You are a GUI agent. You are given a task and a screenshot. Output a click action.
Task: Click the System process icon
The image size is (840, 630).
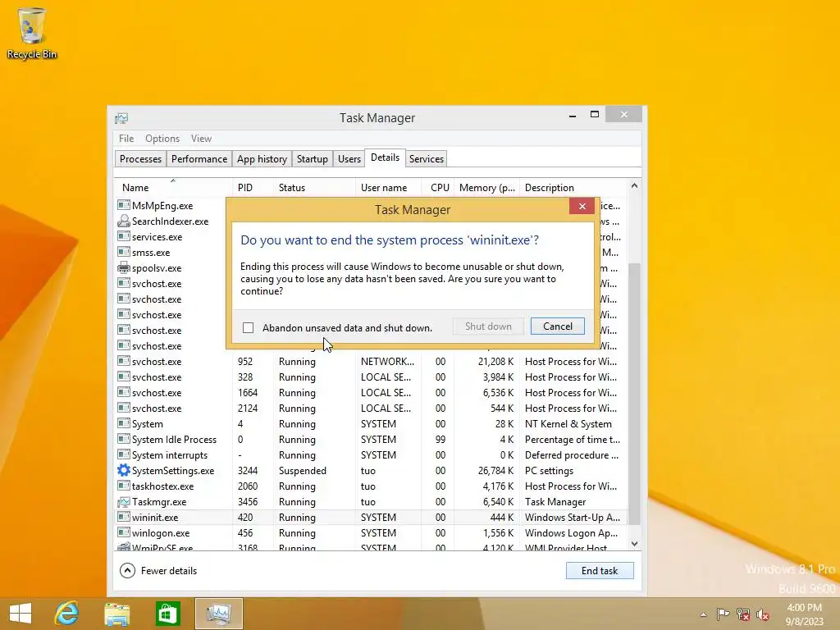coord(124,423)
